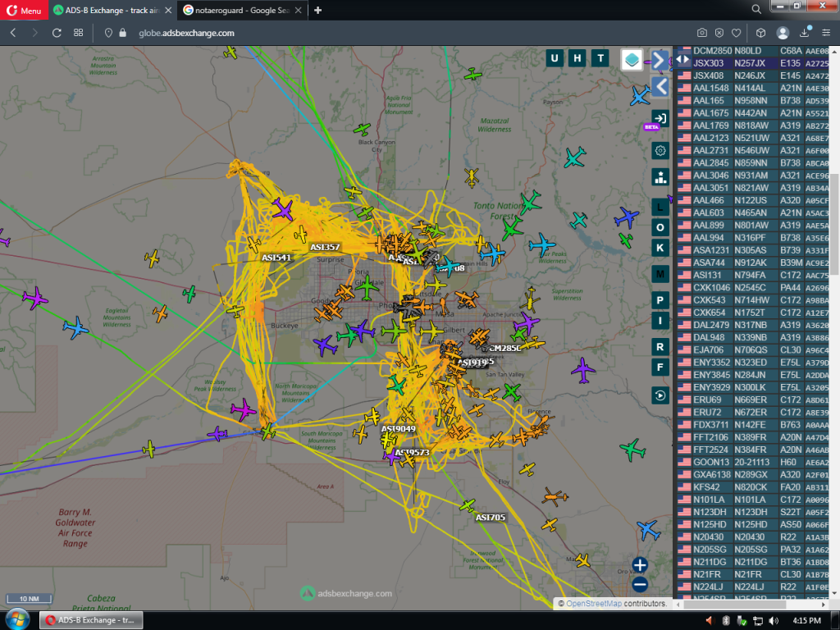Screen dimensions: 840x630
Task: Toggle the O label-extension button
Action: pos(660,227)
